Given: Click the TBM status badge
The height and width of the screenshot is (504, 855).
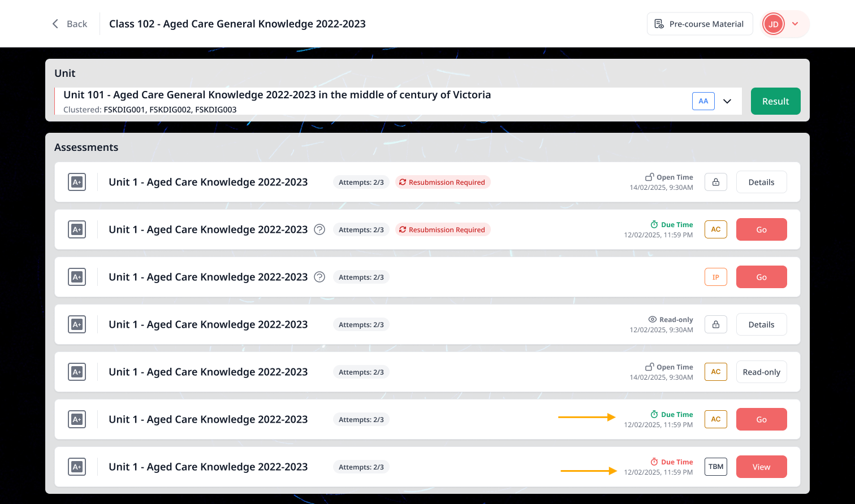Looking at the screenshot, I should tap(716, 467).
